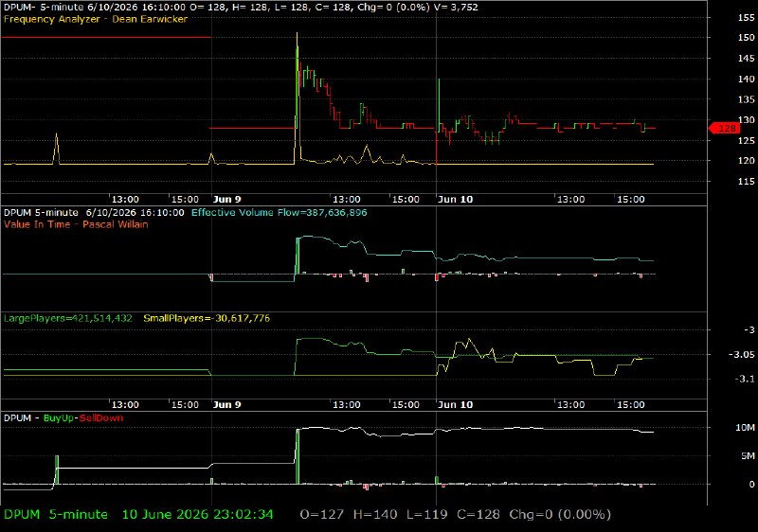Click the '10 June 2026 23:02:34' timestamp
758x532 pixels.
[x=197, y=515]
